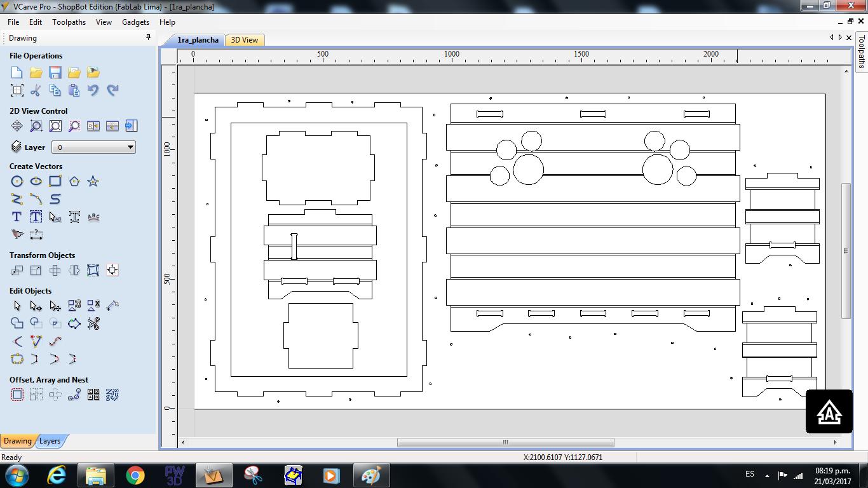Select the Draw Rectangle tool
Image resolution: width=868 pixels, height=488 pixels.
point(55,182)
